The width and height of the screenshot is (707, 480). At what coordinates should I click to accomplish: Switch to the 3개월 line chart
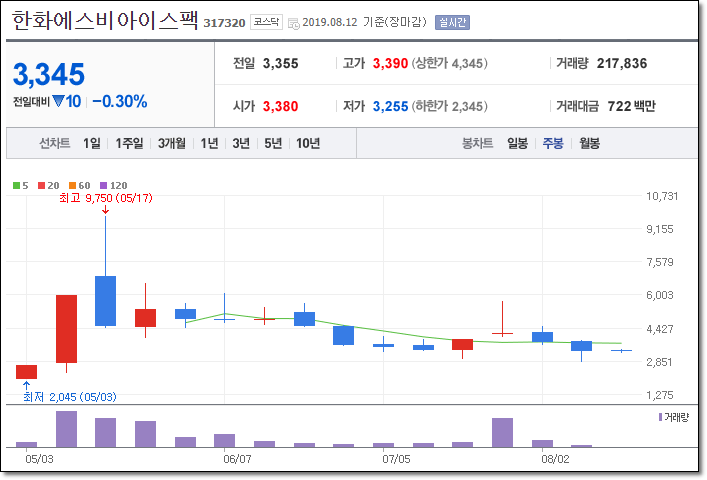click(171, 143)
